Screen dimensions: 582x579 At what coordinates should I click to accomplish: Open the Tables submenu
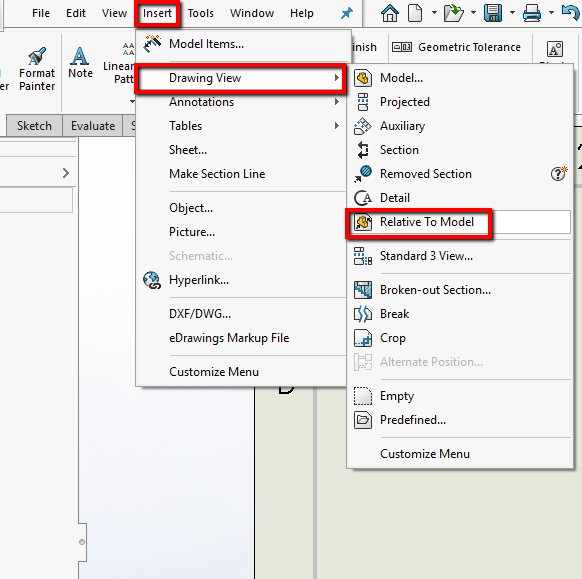tap(241, 126)
